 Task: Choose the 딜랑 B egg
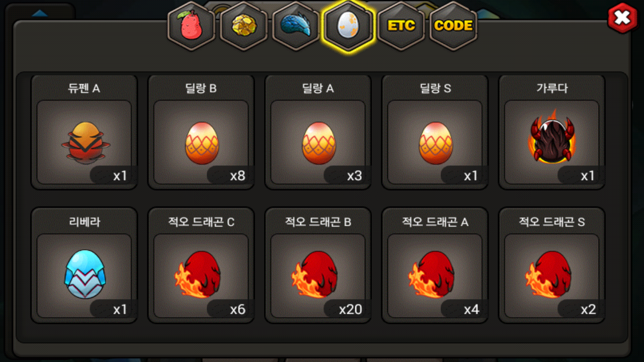point(202,143)
